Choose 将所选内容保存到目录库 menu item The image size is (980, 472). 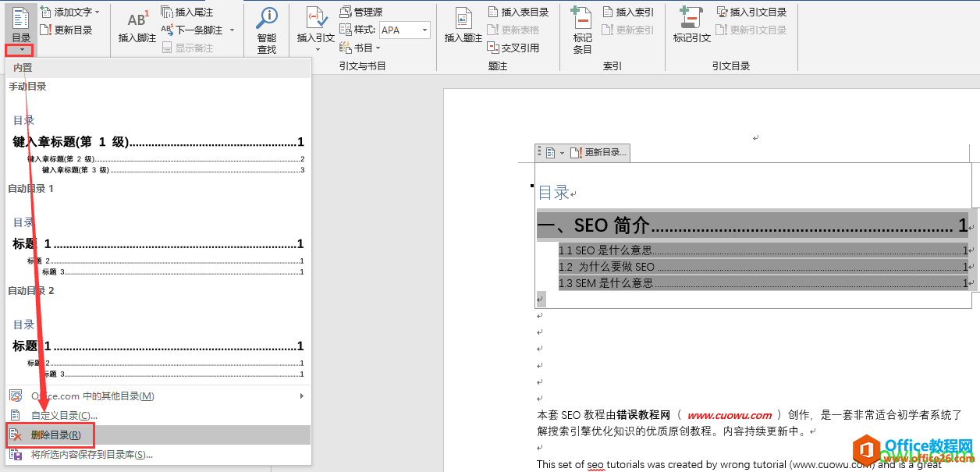click(158, 454)
